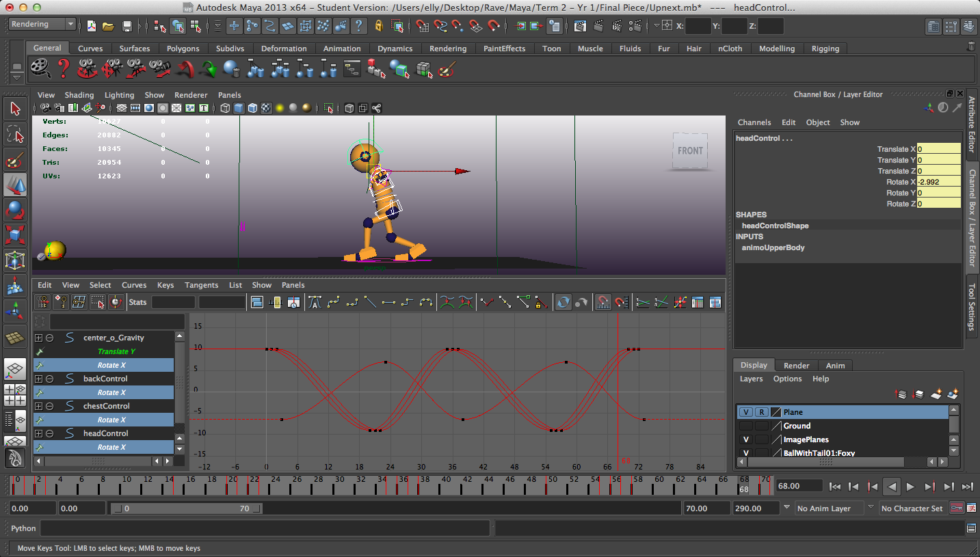Click the Frame All curves icon

coord(258,301)
